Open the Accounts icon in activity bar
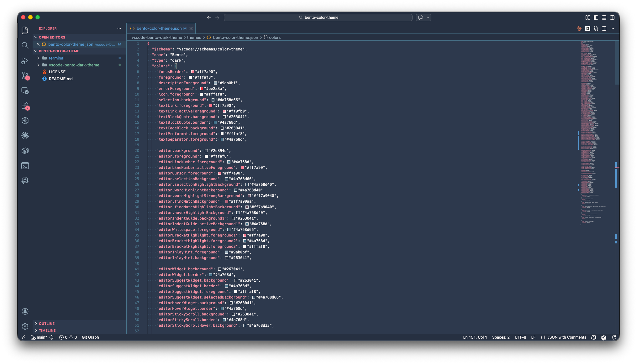 pyautogui.click(x=25, y=311)
